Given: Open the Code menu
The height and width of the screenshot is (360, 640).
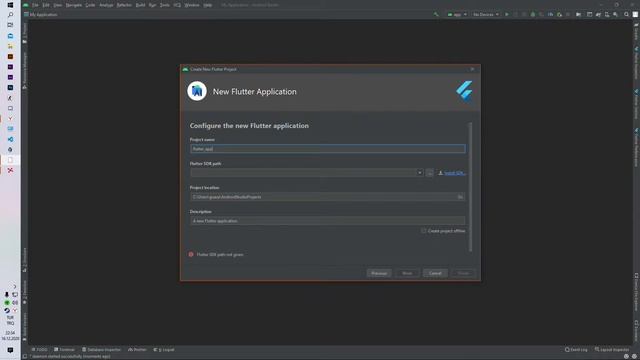Looking at the screenshot, I should point(90,5).
